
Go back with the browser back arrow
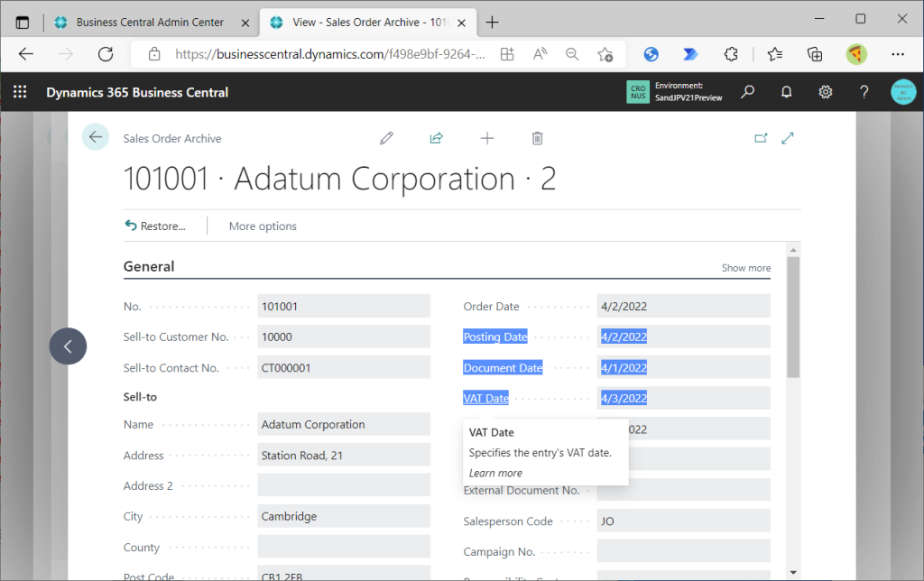[26, 54]
